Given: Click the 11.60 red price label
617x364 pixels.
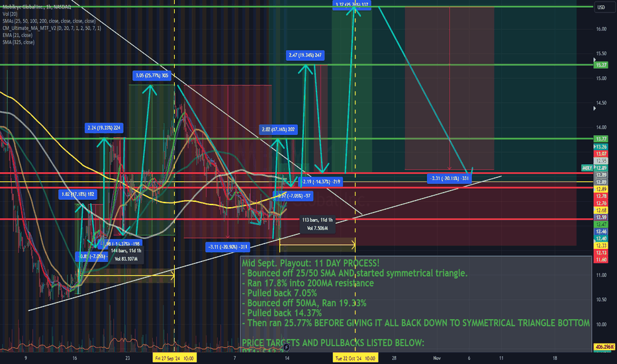Looking at the screenshot, I should tap(601, 259).
